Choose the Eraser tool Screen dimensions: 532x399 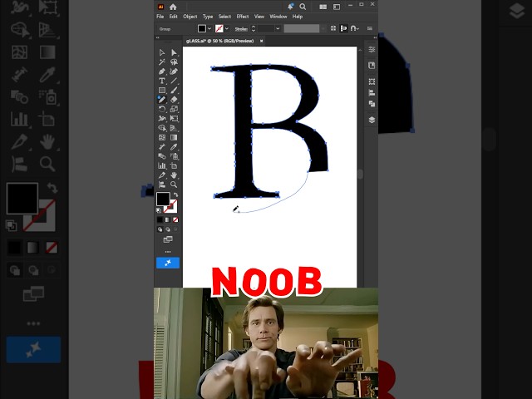pyautogui.click(x=174, y=100)
